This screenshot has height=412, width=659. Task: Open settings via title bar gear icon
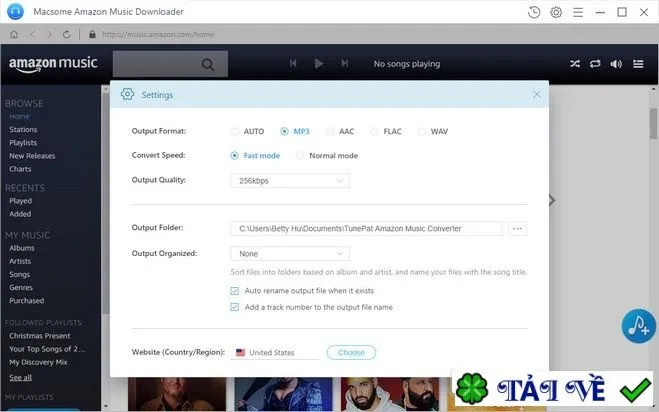click(x=556, y=12)
